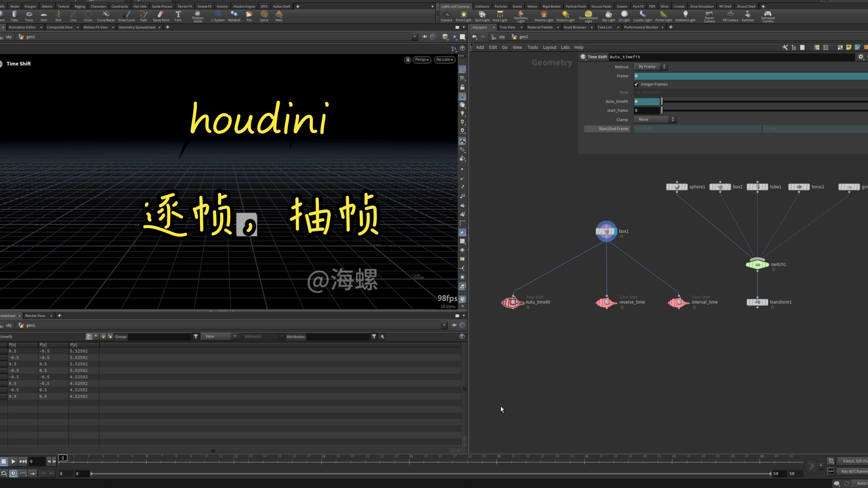Image resolution: width=868 pixels, height=488 pixels.
Task: Toggle the loop playback mode button
Action: point(4,473)
